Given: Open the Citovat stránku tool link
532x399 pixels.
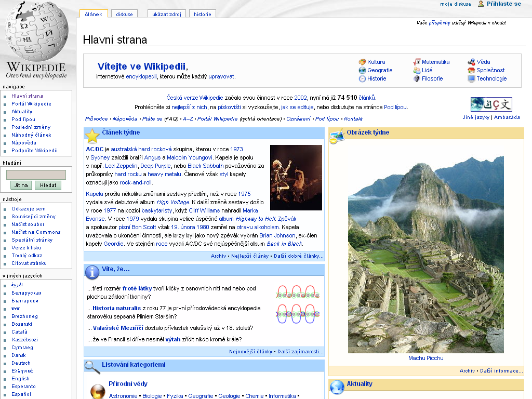Looking at the screenshot, I should click(x=29, y=263).
